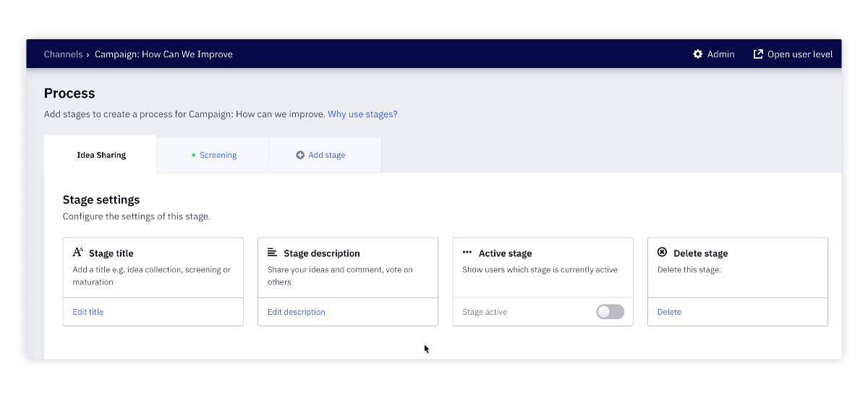Click the Delete stage circled-x icon
Image resolution: width=868 pixels, height=398 pixels.
point(662,253)
